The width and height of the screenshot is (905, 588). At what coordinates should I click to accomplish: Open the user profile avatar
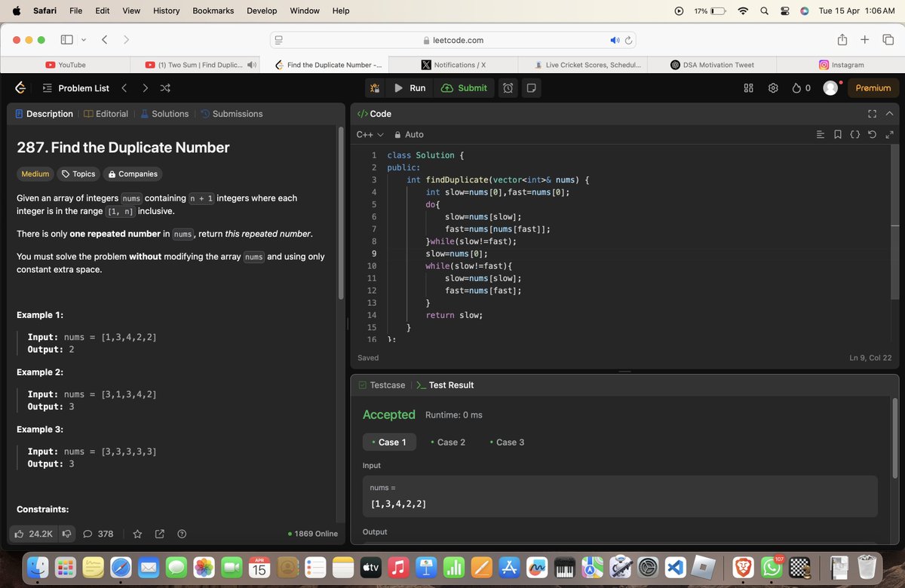(x=830, y=88)
